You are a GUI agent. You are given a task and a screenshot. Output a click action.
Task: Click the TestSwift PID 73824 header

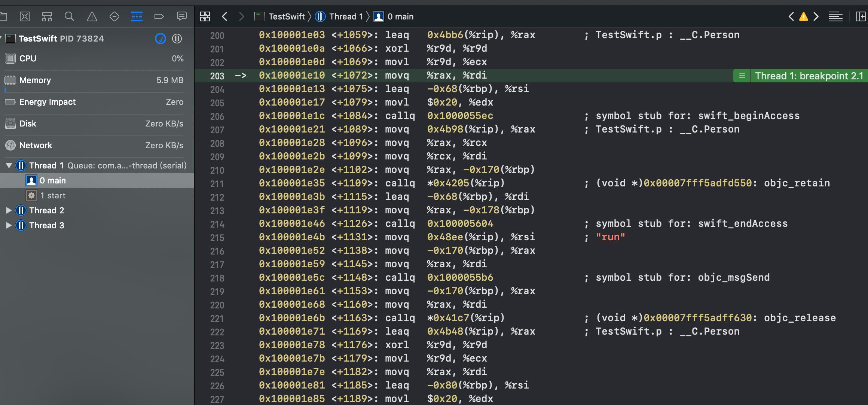[x=61, y=39]
